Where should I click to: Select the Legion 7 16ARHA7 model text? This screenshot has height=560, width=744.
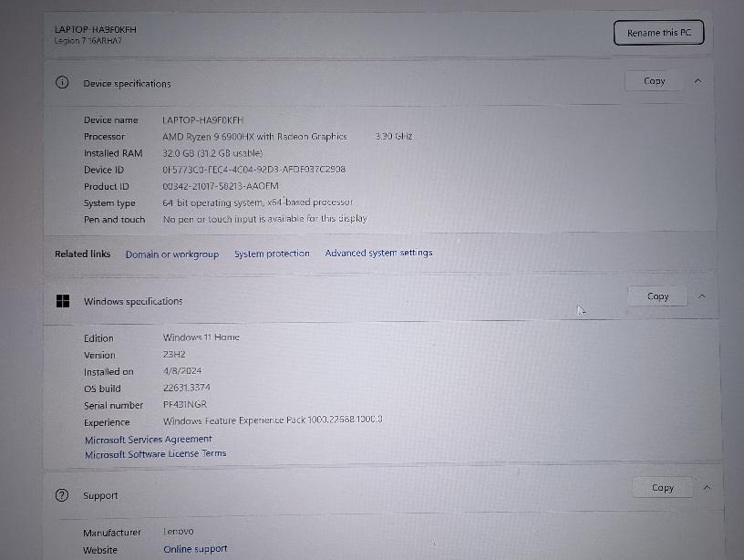pyautogui.click(x=88, y=41)
